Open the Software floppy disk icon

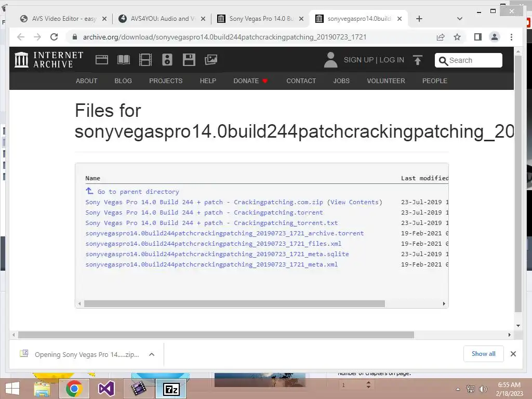click(189, 60)
